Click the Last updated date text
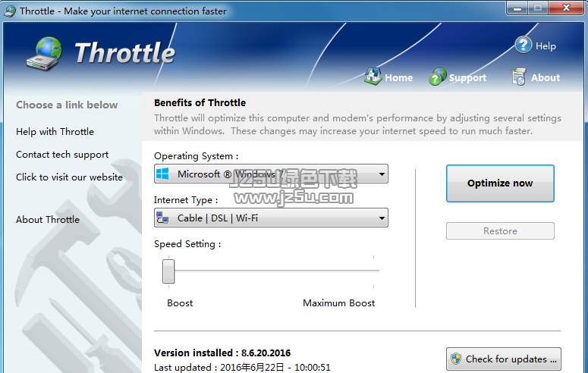This screenshot has width=588, height=373. (x=242, y=367)
